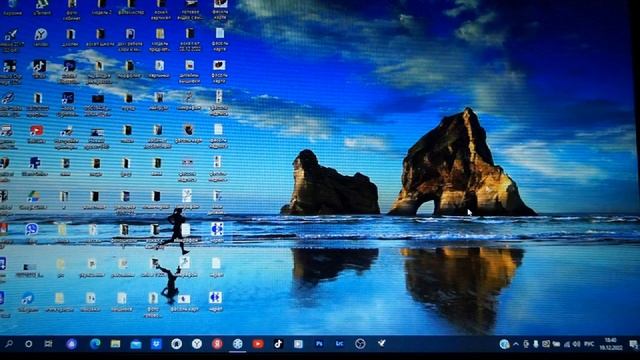Open YouTube from the taskbar
The image size is (640, 360).
pyautogui.click(x=258, y=344)
